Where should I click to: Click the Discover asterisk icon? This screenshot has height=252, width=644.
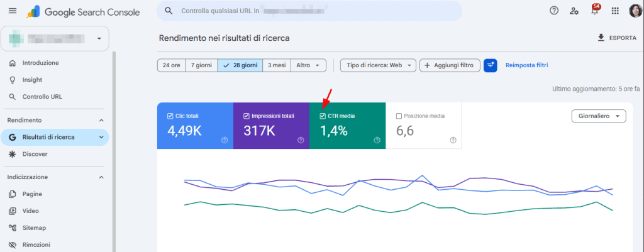pyautogui.click(x=13, y=154)
